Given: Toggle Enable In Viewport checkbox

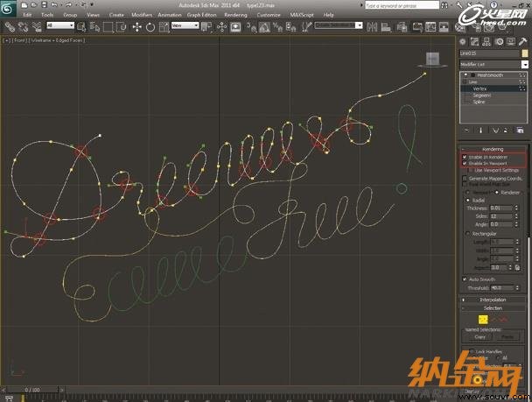Looking at the screenshot, I should pos(465,163).
